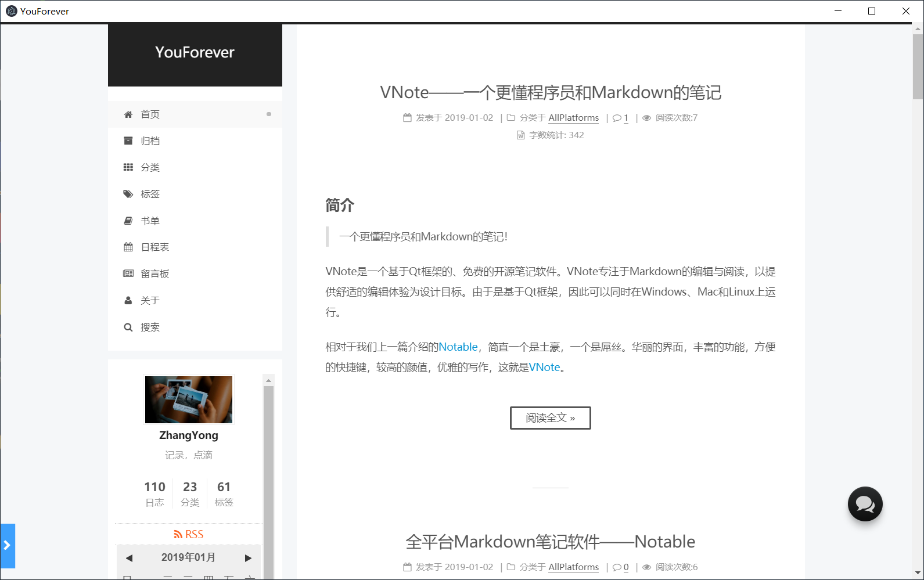Click the 简介 heading

(340, 205)
